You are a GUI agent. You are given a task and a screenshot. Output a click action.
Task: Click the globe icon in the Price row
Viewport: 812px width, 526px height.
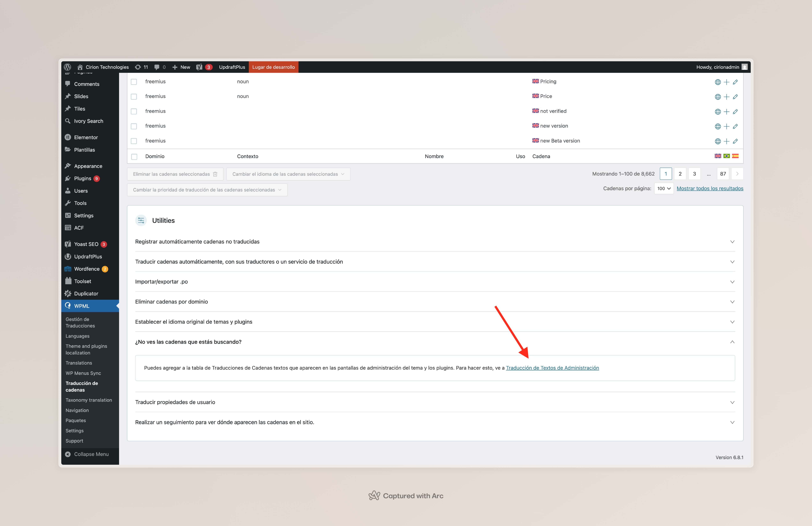click(718, 97)
